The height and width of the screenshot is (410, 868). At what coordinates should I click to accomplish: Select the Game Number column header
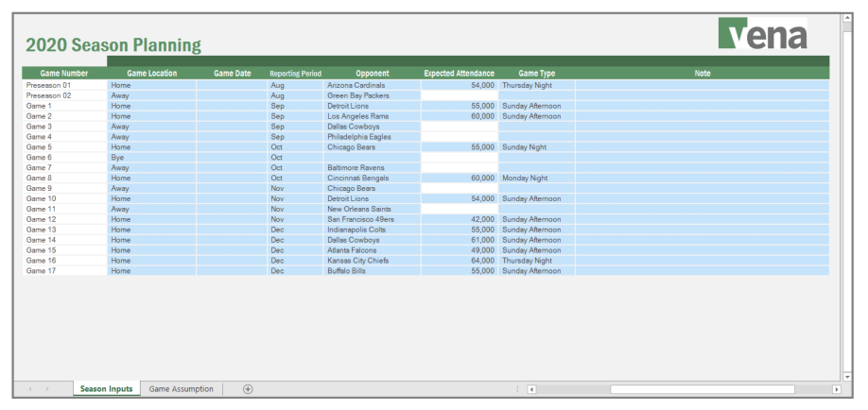(64, 73)
